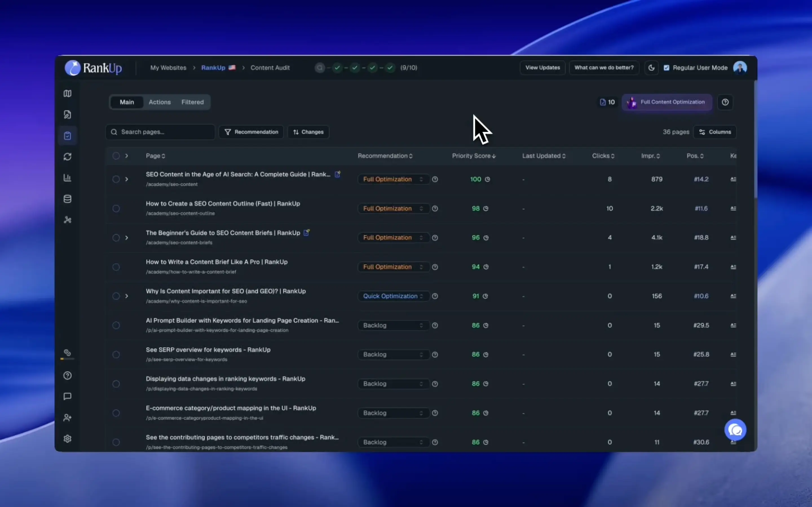Click the help icon next to Full Content Optimization
812x507 pixels.
click(x=725, y=102)
